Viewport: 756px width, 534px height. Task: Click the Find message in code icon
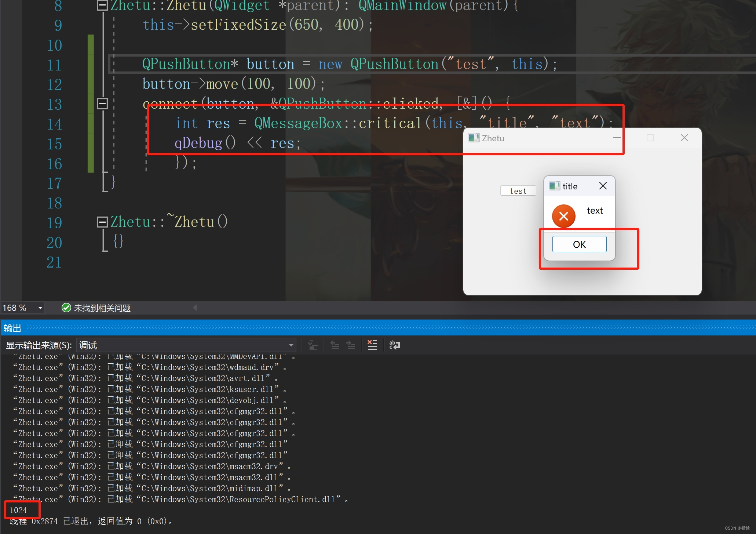point(313,345)
